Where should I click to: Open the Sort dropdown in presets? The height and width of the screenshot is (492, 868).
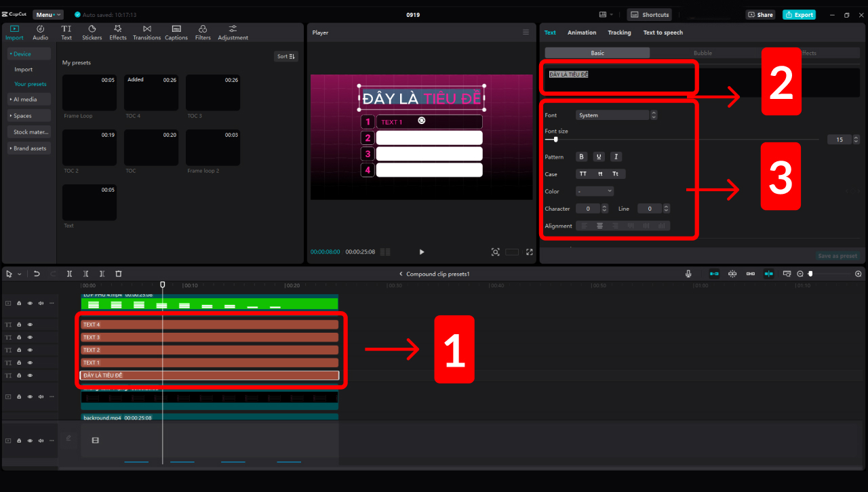[286, 56]
